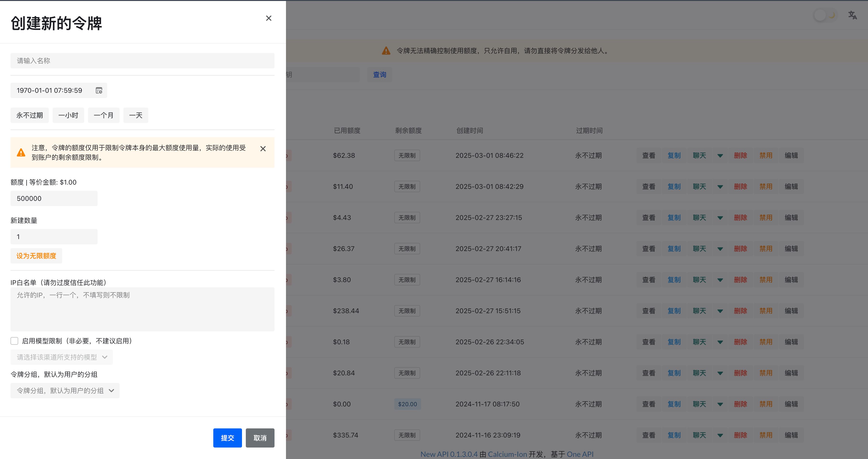
Task: Expand chat dropdown arrow for $335.74 row
Action: [x=720, y=435]
